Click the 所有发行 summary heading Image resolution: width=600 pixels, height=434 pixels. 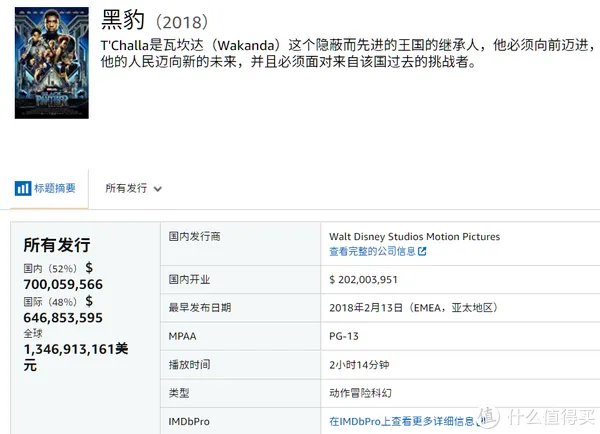[57, 245]
